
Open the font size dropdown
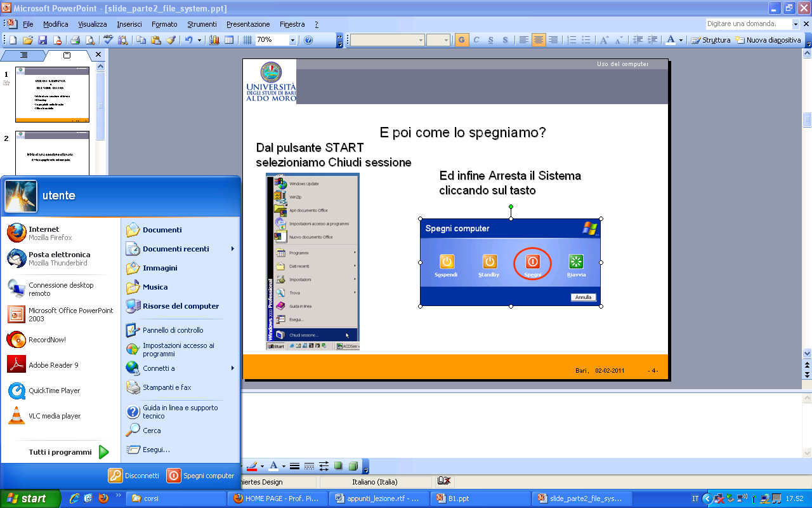(447, 40)
